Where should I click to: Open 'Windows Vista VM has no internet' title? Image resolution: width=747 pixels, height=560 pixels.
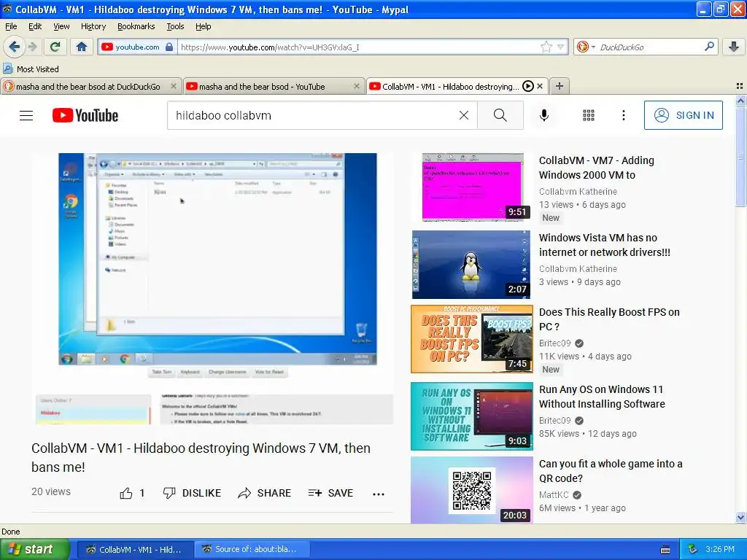[x=605, y=245]
